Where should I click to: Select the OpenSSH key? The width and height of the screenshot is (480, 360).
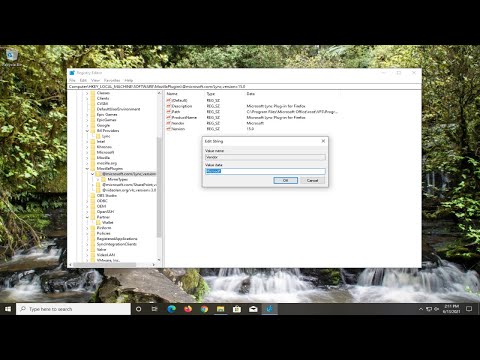tap(105, 212)
